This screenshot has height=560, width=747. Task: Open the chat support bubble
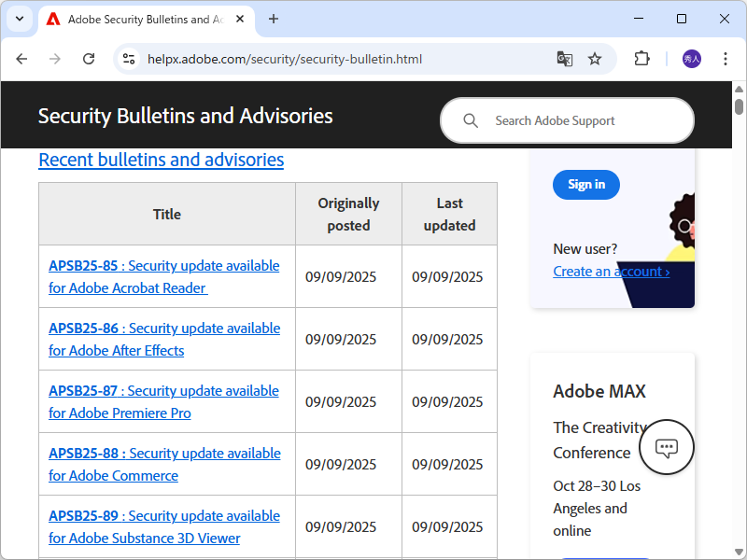pos(667,448)
